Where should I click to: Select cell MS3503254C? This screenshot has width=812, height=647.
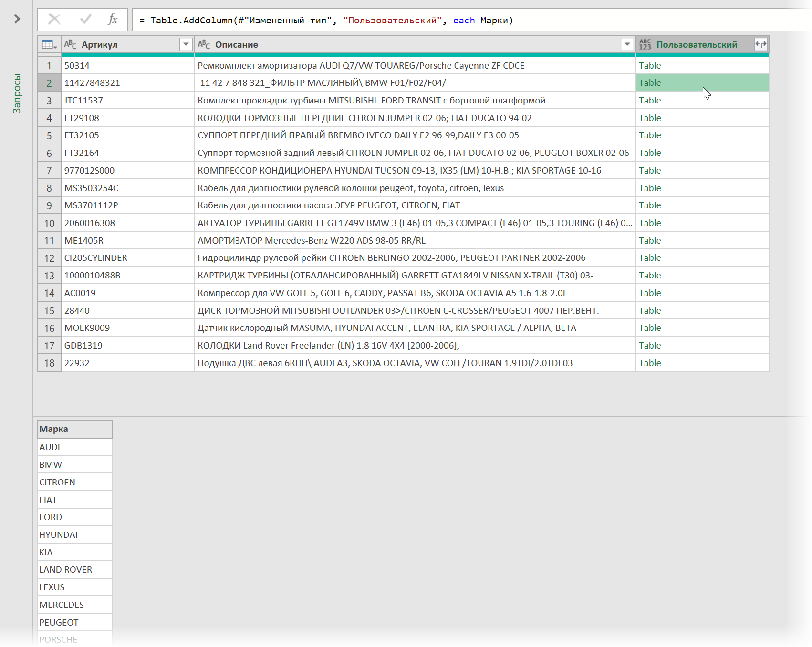point(128,188)
